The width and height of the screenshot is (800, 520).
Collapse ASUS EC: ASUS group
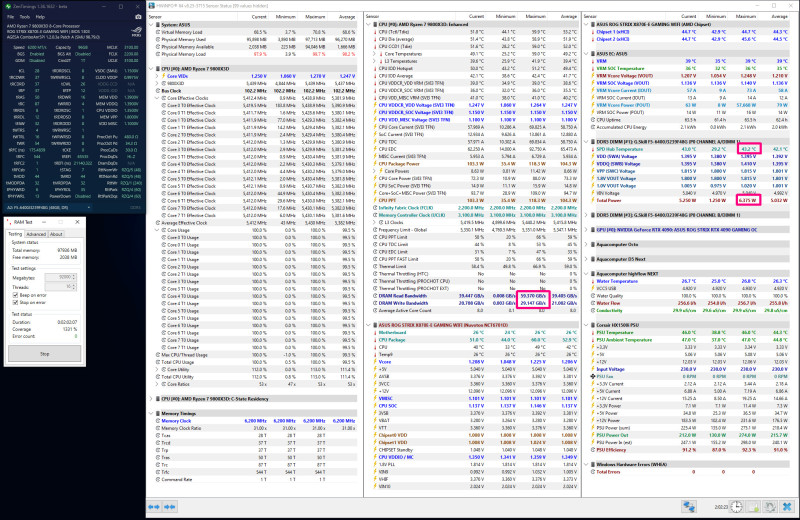(586, 54)
